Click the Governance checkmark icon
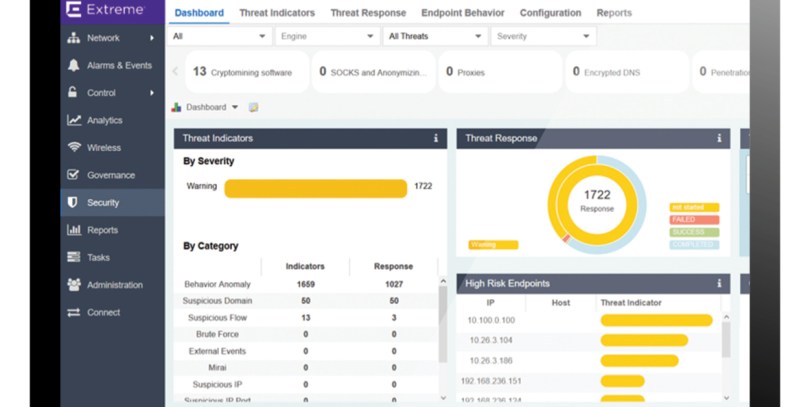The image size is (810, 407). tap(73, 175)
